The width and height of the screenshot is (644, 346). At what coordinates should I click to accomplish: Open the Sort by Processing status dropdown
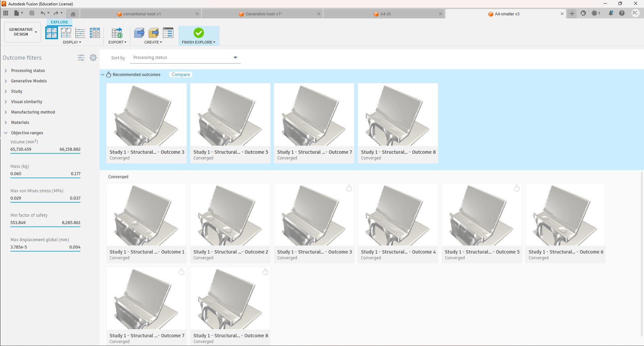(185, 58)
